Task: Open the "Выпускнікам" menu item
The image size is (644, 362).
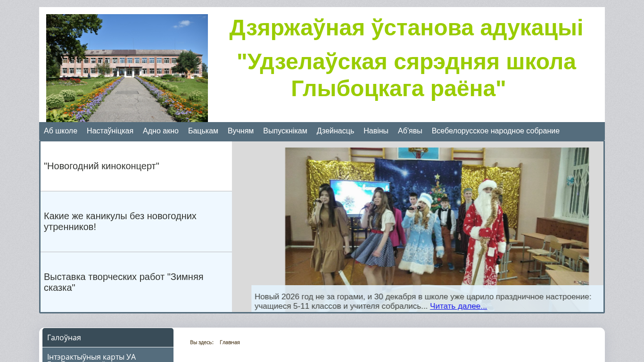Action: 285,131
